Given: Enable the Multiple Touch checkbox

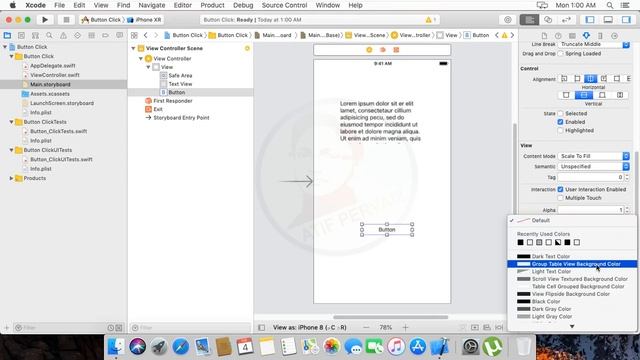Looking at the screenshot, I should tap(560, 198).
